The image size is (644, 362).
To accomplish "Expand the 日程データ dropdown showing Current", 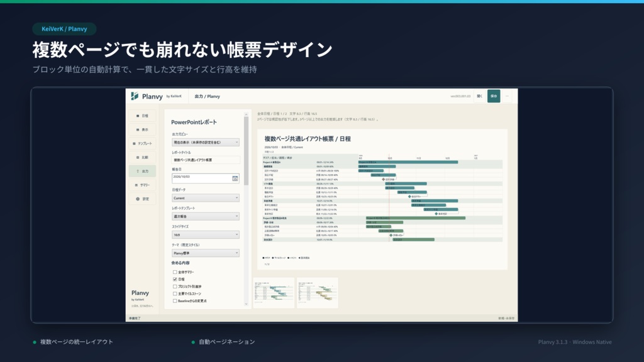I will [206, 198].
